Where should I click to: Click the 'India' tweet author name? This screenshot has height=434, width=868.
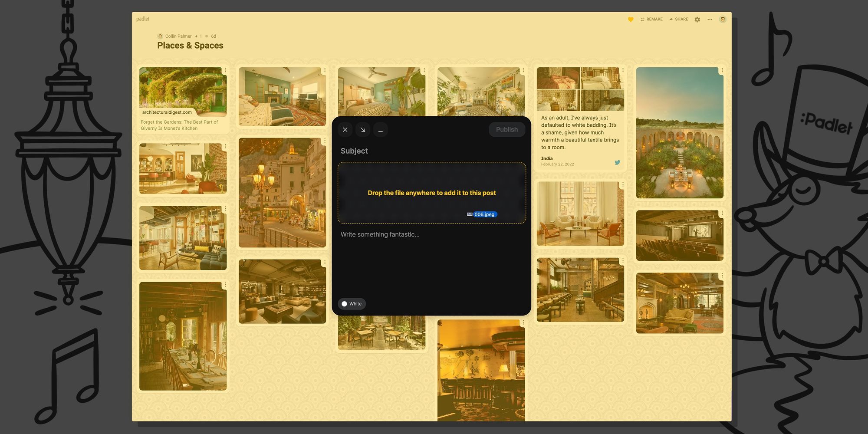547,158
